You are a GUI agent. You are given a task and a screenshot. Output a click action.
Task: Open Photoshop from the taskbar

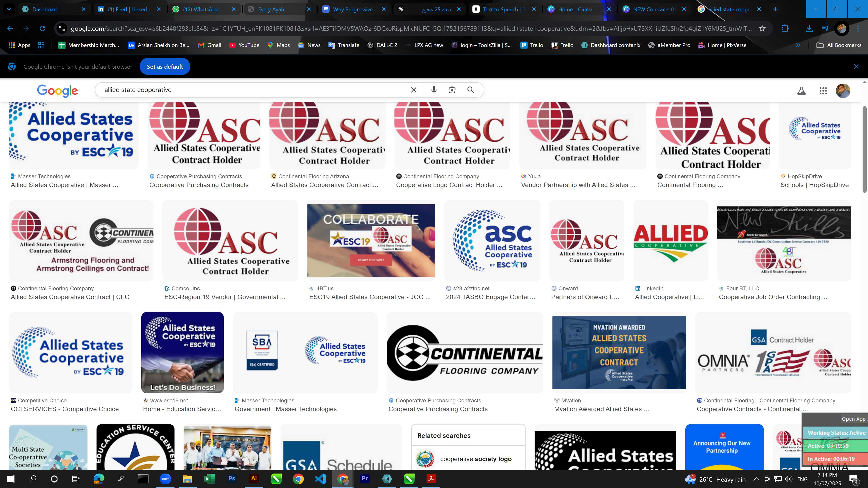(x=231, y=479)
